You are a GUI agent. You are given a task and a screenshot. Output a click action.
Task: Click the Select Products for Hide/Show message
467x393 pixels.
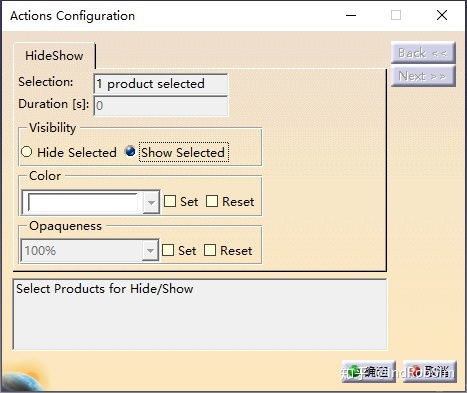[105, 289]
